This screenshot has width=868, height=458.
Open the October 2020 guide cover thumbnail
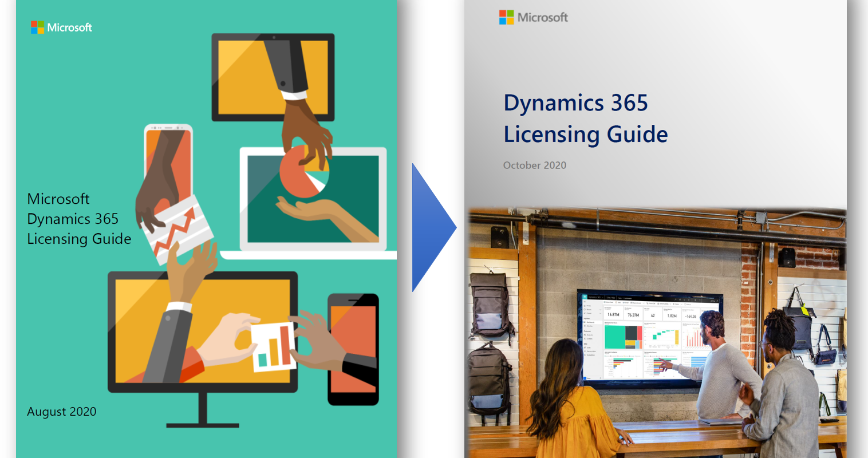tap(656, 229)
